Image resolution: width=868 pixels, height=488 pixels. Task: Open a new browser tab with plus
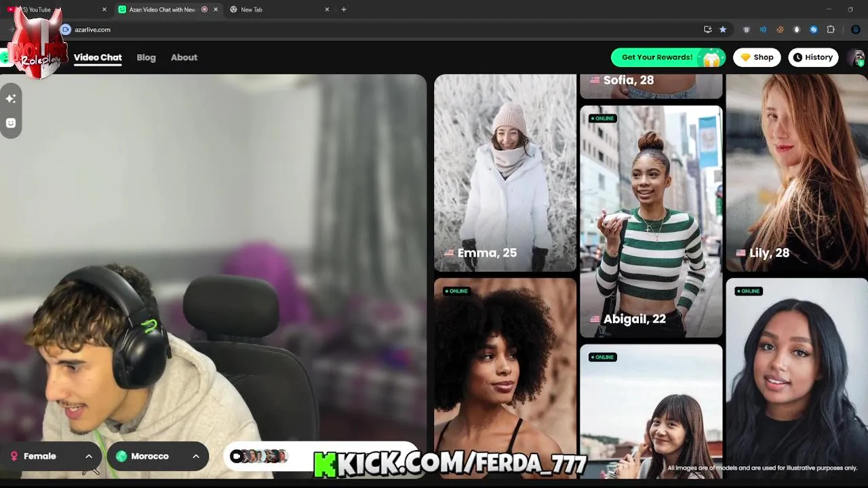click(x=344, y=9)
